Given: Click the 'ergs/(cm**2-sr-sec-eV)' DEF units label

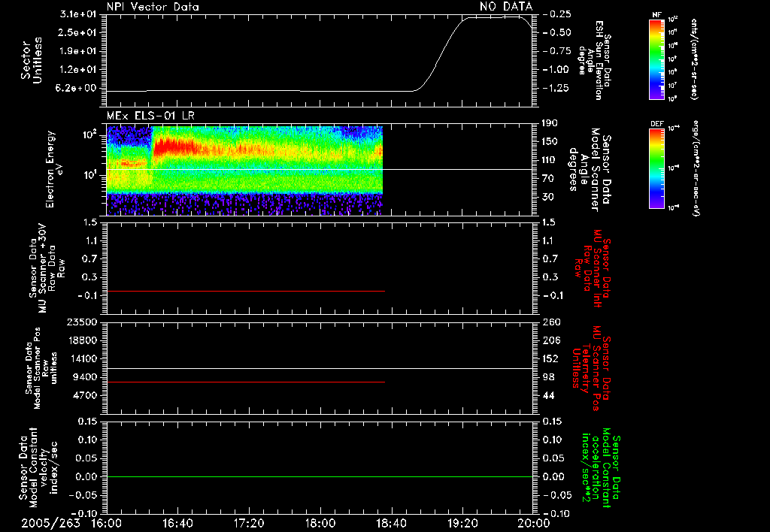Looking at the screenshot, I should point(697,168).
